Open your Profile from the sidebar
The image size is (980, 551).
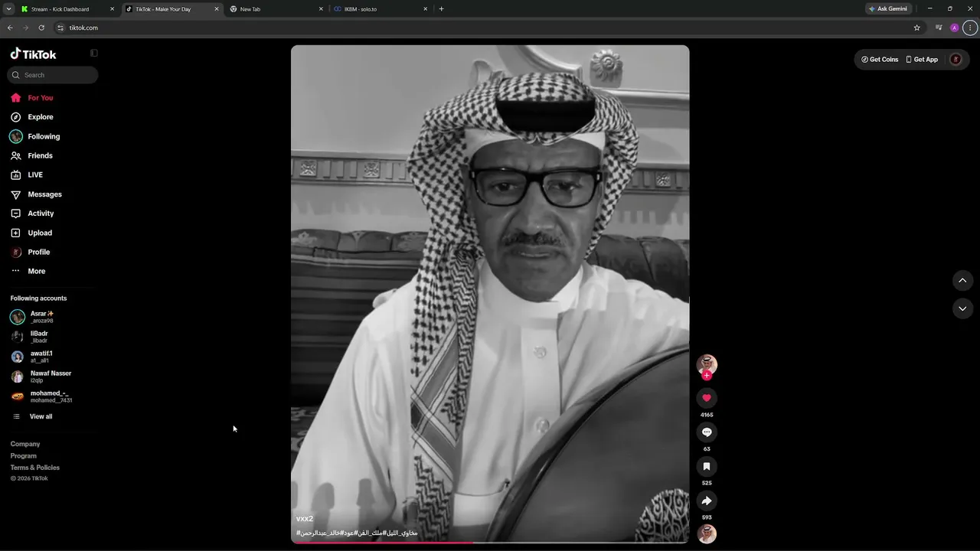(30, 252)
